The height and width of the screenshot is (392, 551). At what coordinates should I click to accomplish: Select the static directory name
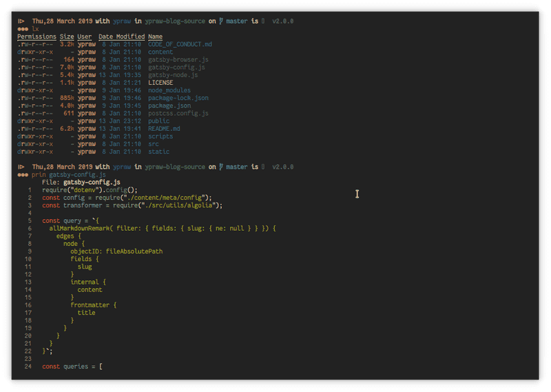(158, 152)
